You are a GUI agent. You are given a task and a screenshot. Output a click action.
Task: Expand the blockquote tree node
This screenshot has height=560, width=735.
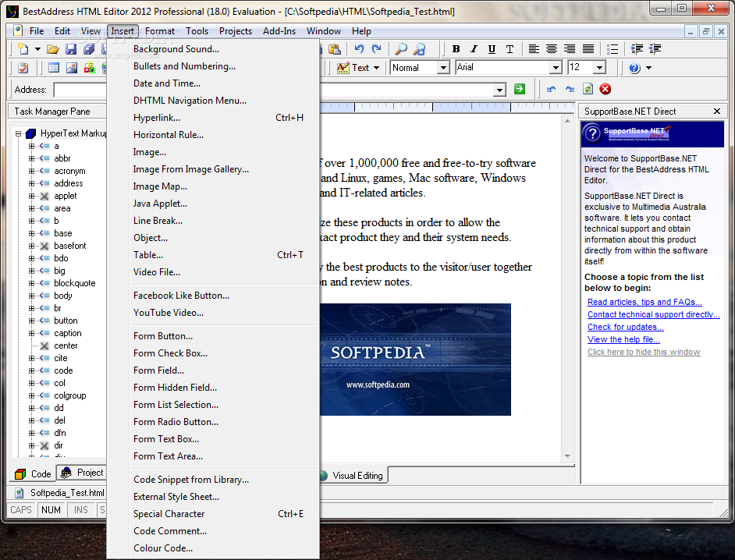[31, 283]
